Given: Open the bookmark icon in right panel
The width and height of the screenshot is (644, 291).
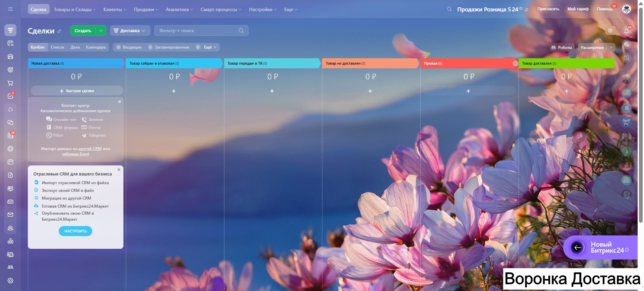Looking at the screenshot, I should [x=627, y=108].
